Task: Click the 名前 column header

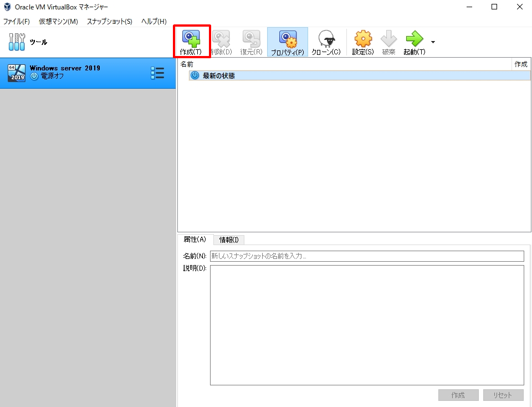Action: [x=344, y=64]
